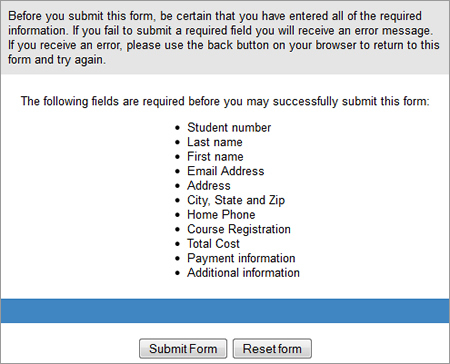The image size is (450, 364).
Task: Click the Address list entry
Action: coord(209,186)
